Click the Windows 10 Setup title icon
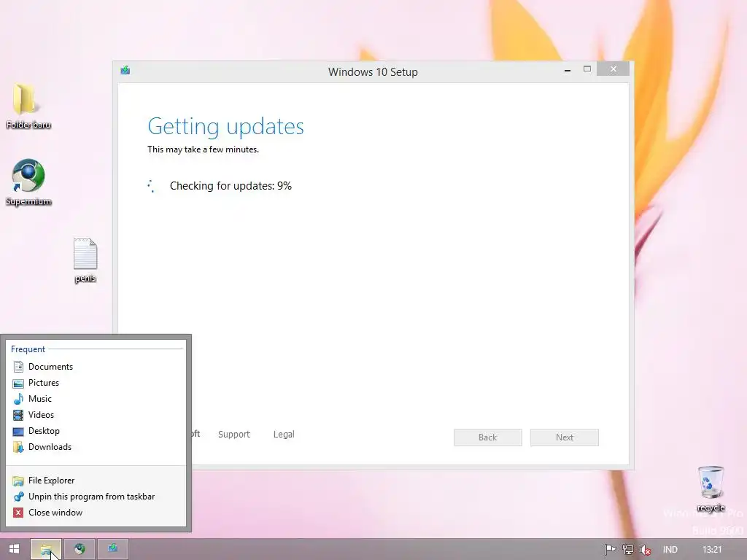Screen dimensions: 747x560 pos(125,71)
